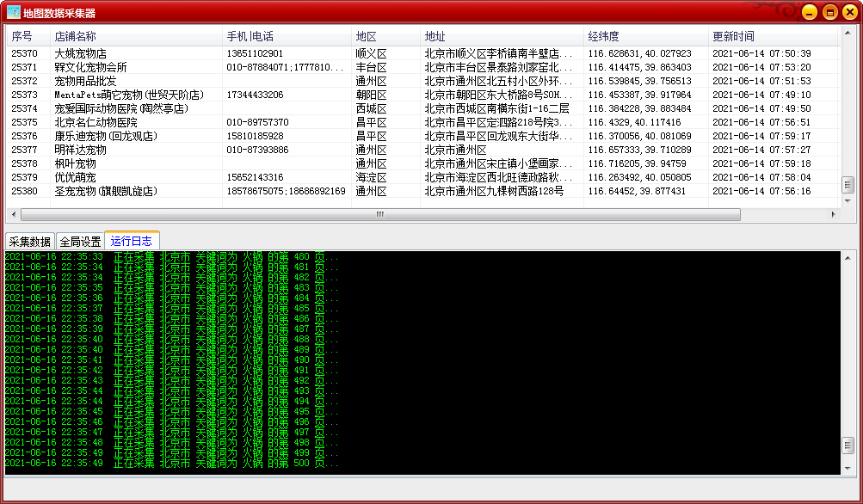Click the table's scroll-right arrow
This screenshot has height=504, width=863.
[x=833, y=214]
